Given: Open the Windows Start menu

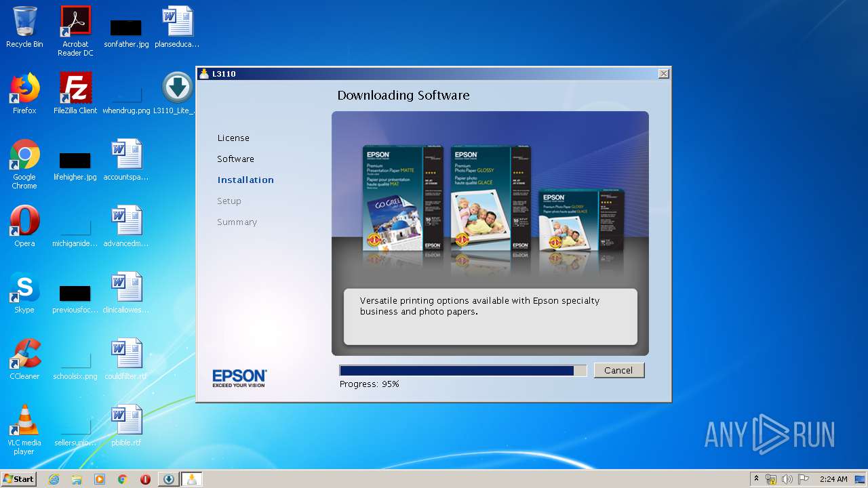Looking at the screenshot, I should pyautogui.click(x=18, y=479).
